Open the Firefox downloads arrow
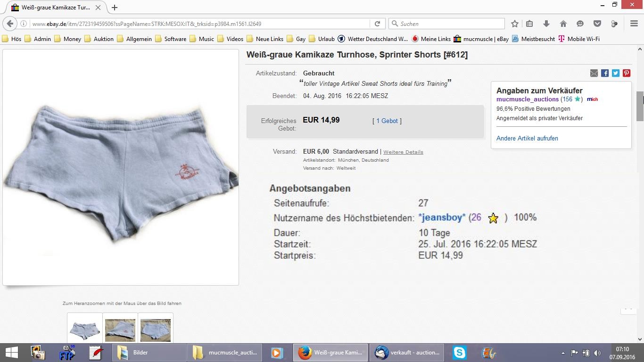The image size is (644, 362). coord(546,24)
